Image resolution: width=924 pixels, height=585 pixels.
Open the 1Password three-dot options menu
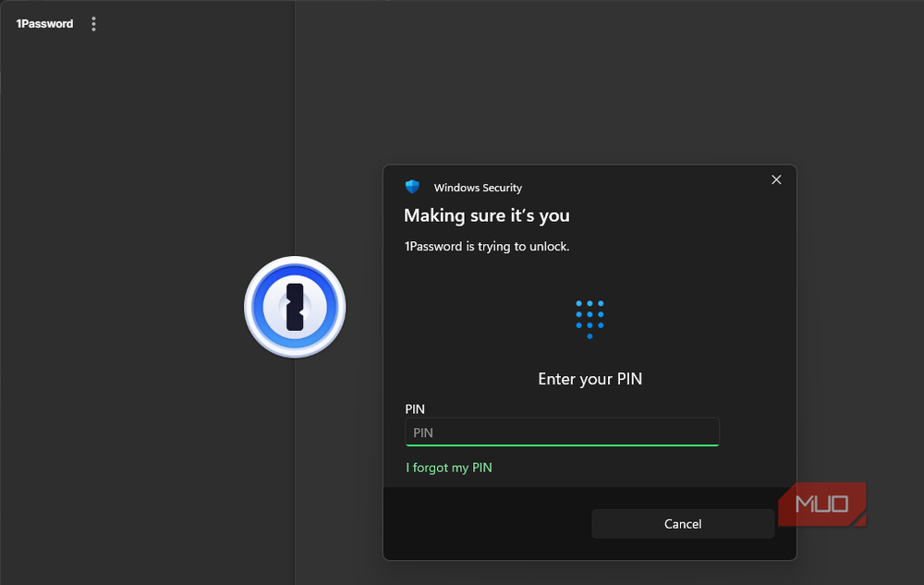click(x=93, y=24)
